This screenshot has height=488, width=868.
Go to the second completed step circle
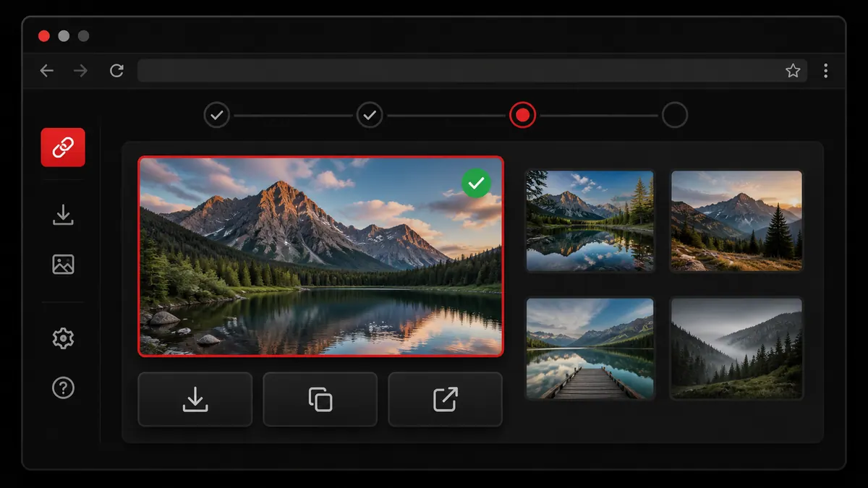click(x=370, y=115)
